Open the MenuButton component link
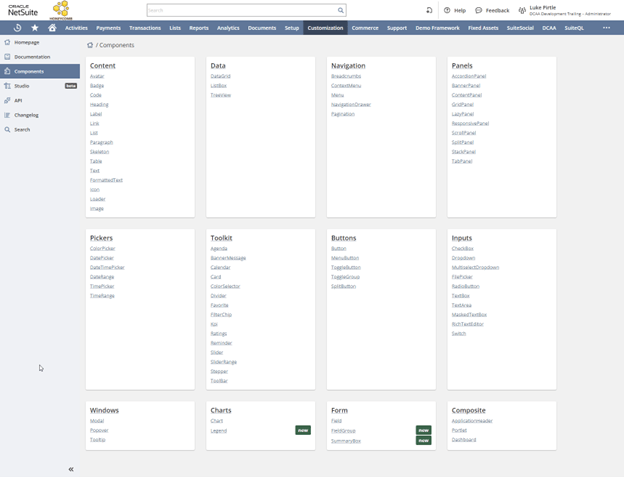The image size is (624, 477). pos(345,258)
